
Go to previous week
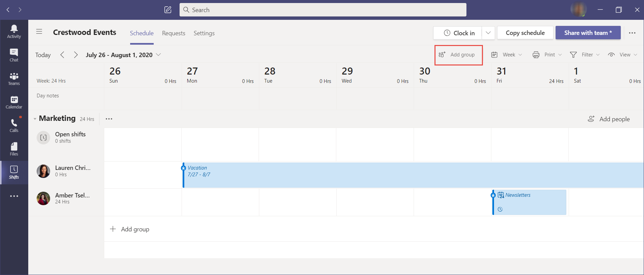62,55
